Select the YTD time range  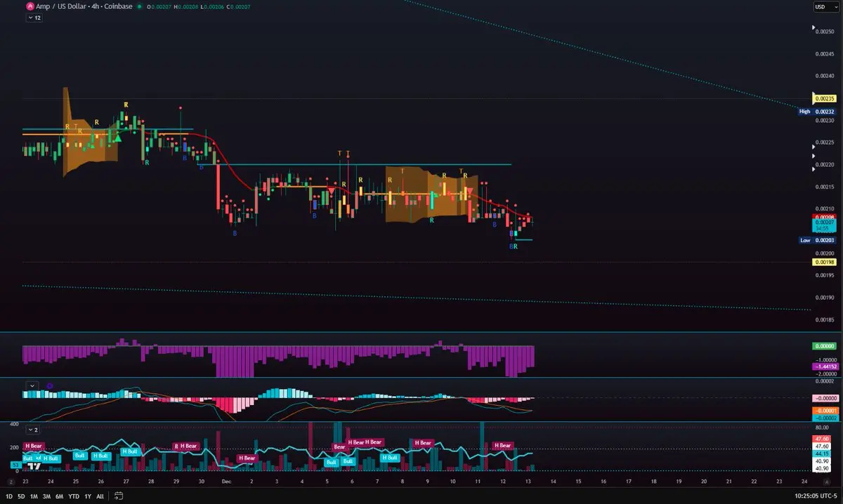pyautogui.click(x=74, y=496)
